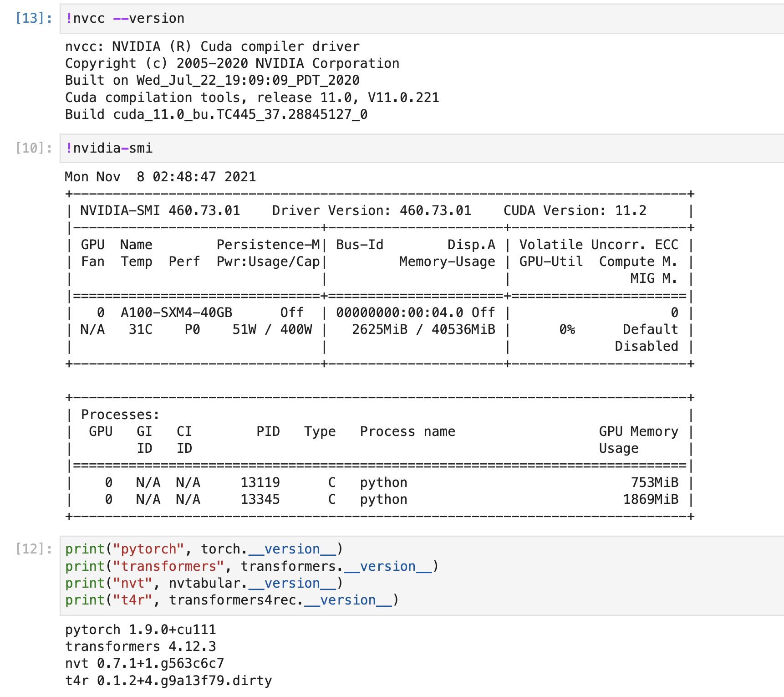
Task: Click the Mon Nov 8 timestamp line
Action: (159, 177)
